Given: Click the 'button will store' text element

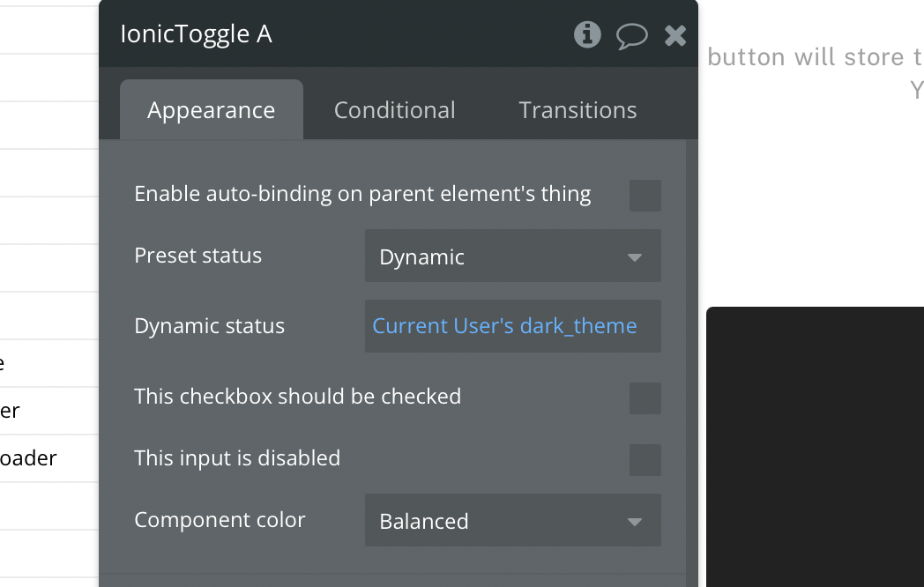Looking at the screenshot, I should coord(815,57).
